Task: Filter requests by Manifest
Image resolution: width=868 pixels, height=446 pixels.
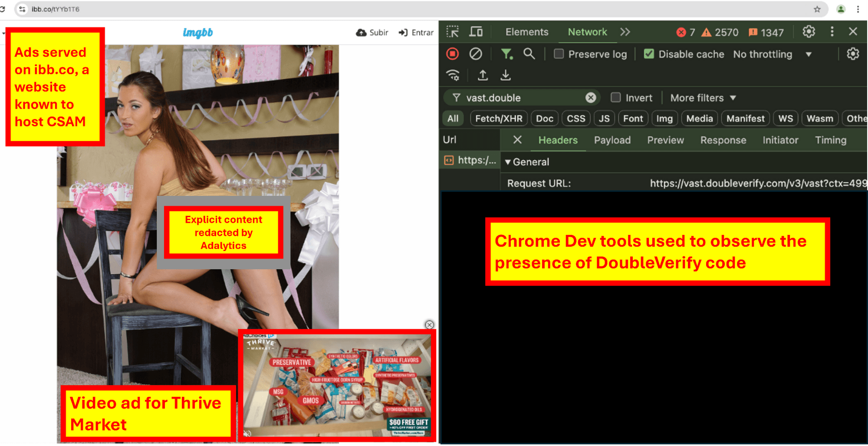Action: tap(746, 119)
